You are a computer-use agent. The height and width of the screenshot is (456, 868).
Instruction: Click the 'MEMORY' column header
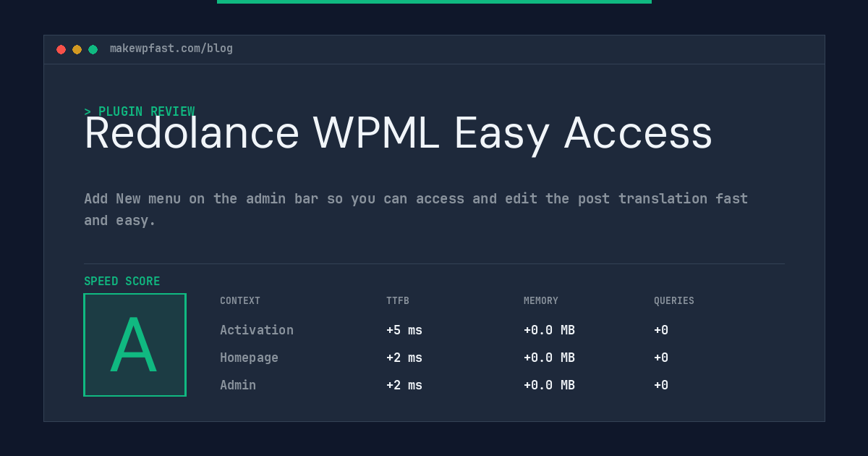point(541,301)
